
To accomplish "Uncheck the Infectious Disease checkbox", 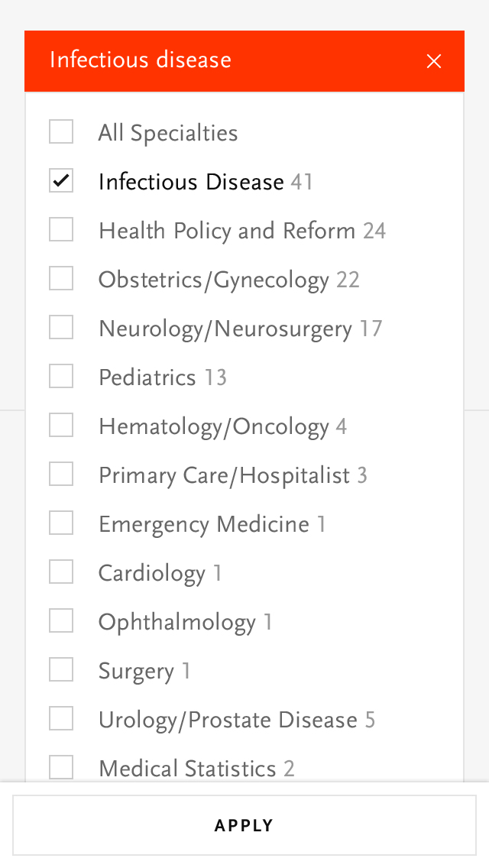I will point(61,181).
